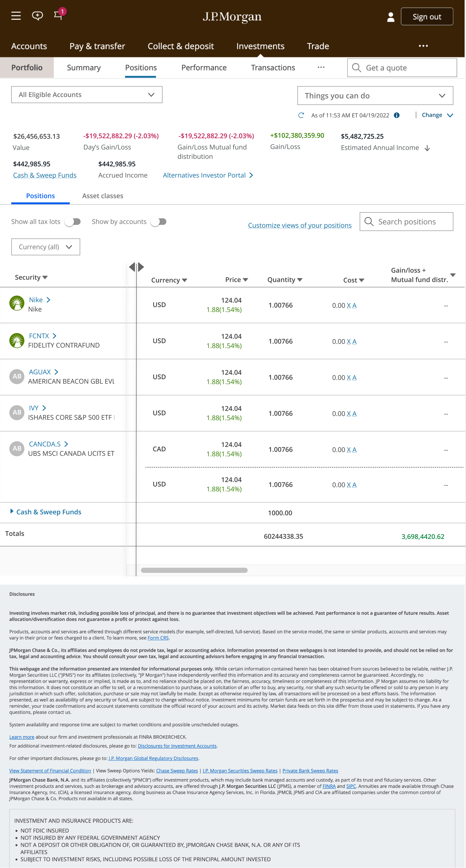
Task: Select the Asset classes tab
Action: [x=103, y=196]
